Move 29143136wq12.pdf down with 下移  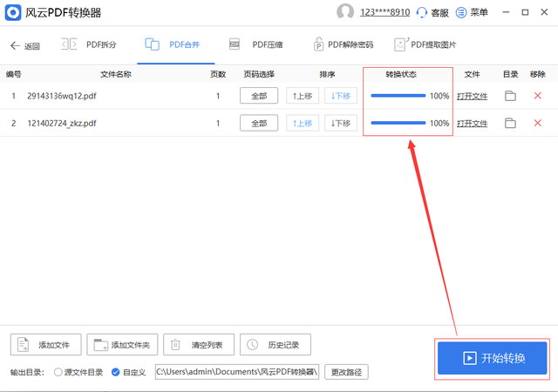click(x=341, y=96)
